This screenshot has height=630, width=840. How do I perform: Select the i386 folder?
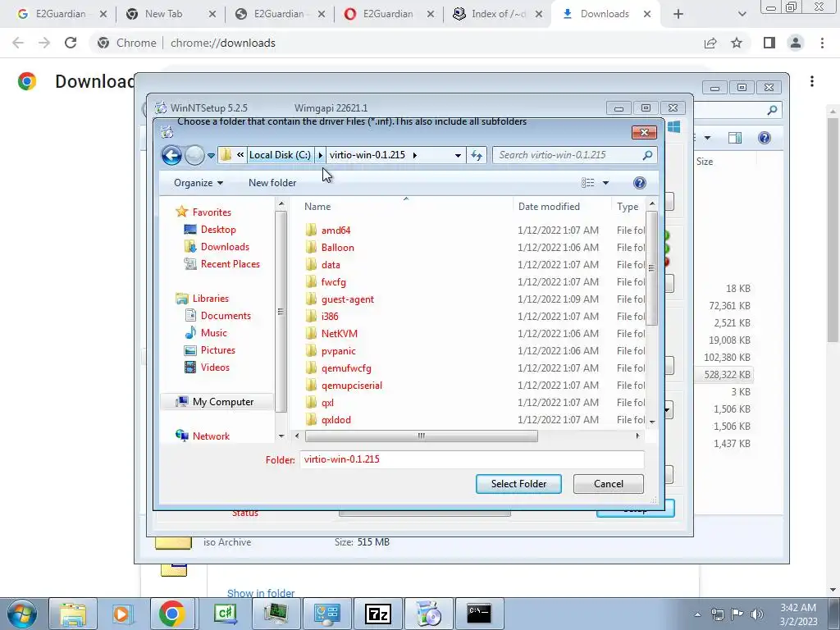click(330, 316)
